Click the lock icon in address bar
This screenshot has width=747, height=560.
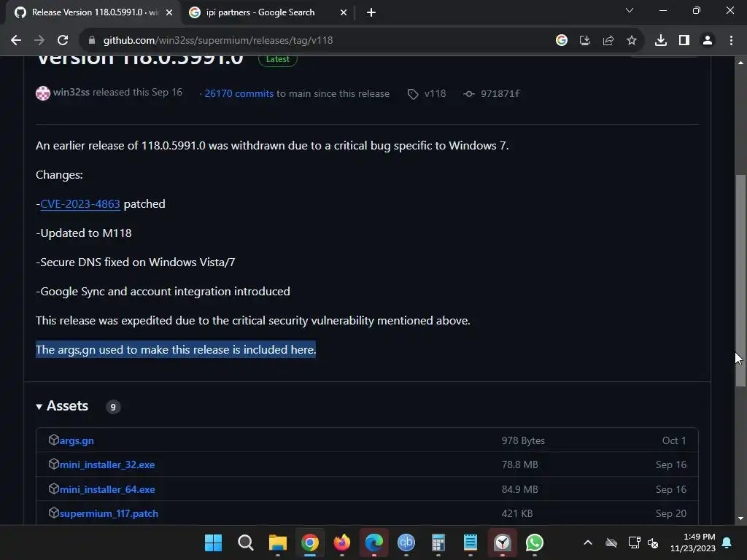click(x=92, y=41)
